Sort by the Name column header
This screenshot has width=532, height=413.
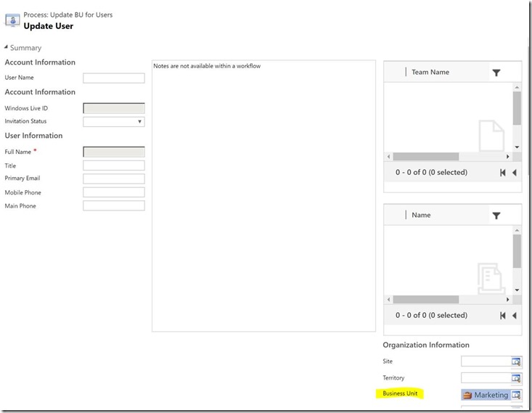pyautogui.click(x=421, y=216)
